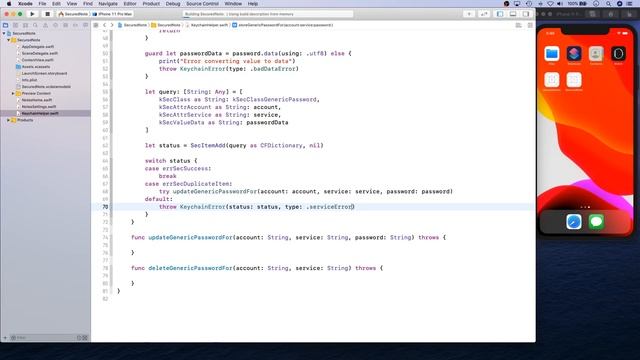Screen dimensions: 640x360
Task: Open Watch app in the Simulator
Action: pos(618,54)
